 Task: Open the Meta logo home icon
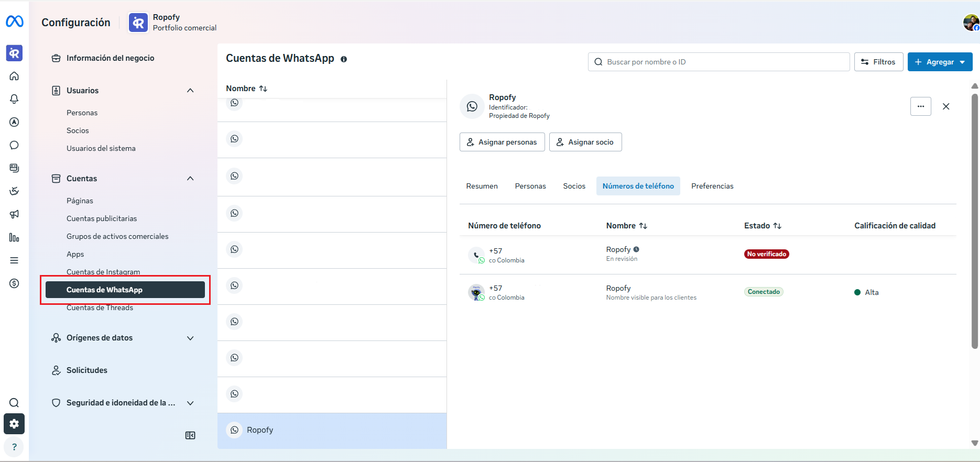pyautogui.click(x=14, y=21)
